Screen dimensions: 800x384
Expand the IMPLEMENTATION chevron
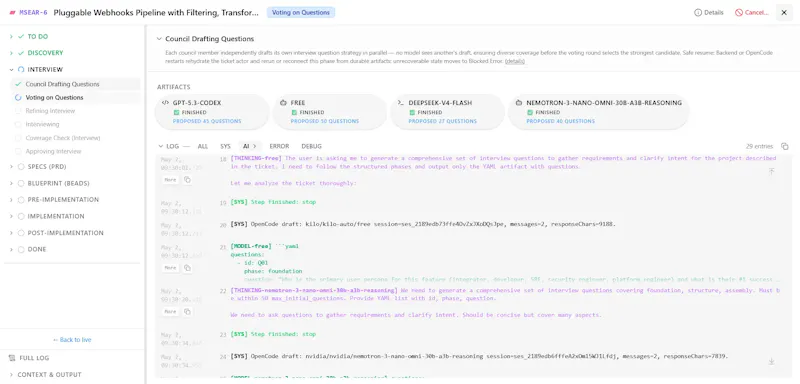click(11, 216)
